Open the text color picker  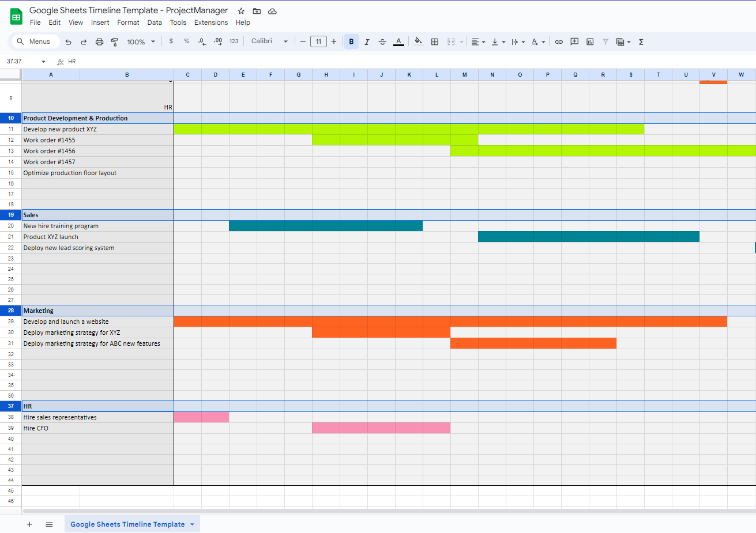click(398, 41)
